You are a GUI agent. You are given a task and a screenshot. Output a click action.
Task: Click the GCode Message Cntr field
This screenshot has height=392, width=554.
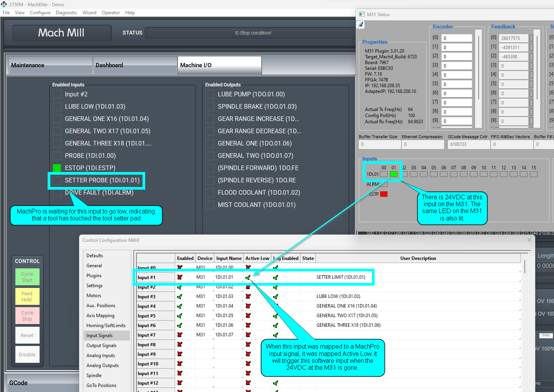pyautogui.click(x=469, y=144)
